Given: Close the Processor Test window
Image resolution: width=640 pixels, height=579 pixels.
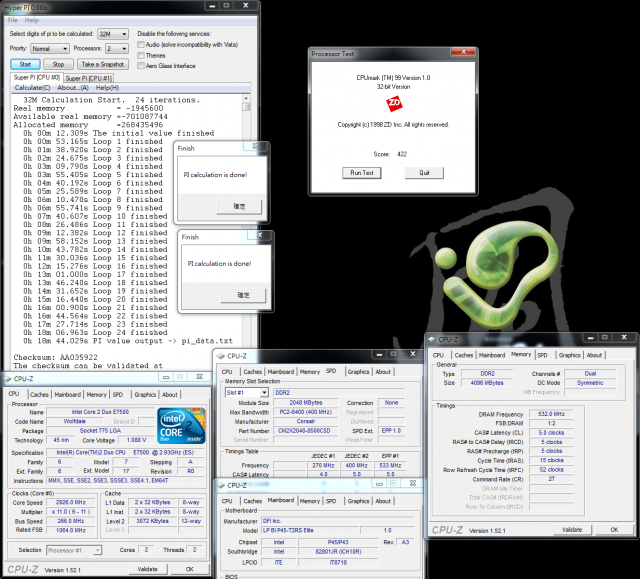Looking at the screenshot, I should coord(463,52).
